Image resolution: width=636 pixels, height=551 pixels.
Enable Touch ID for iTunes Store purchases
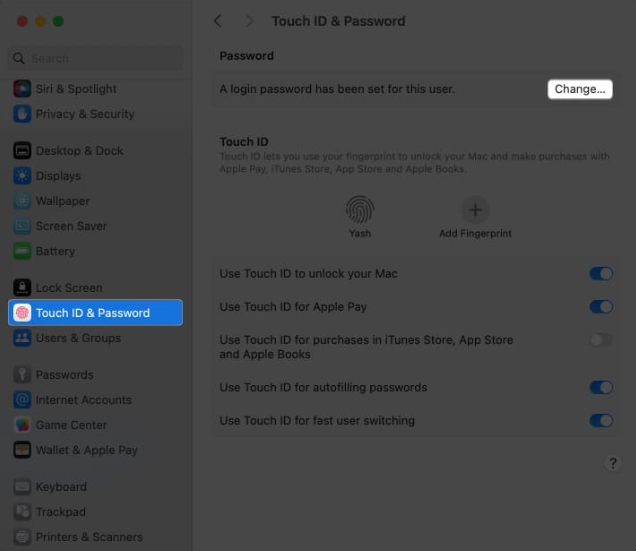tap(601, 340)
